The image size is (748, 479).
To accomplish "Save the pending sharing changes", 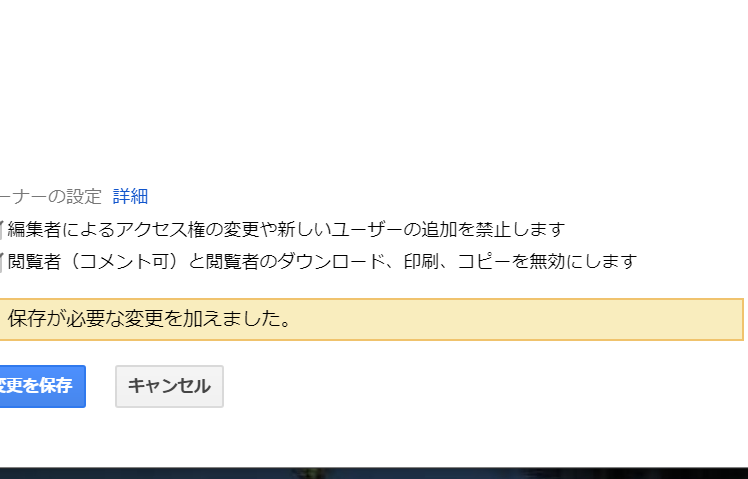I will click(42, 386).
